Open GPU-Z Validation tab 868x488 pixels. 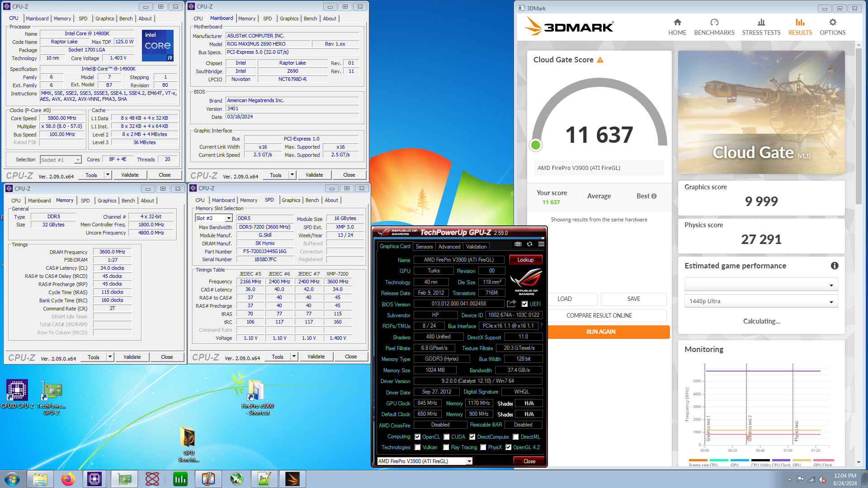pos(476,247)
